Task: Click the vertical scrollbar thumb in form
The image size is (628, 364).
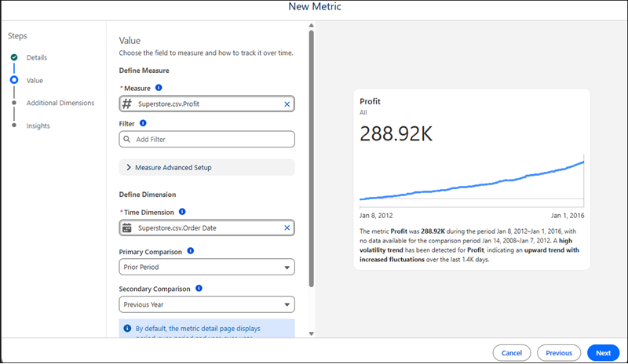Action: tap(311, 159)
